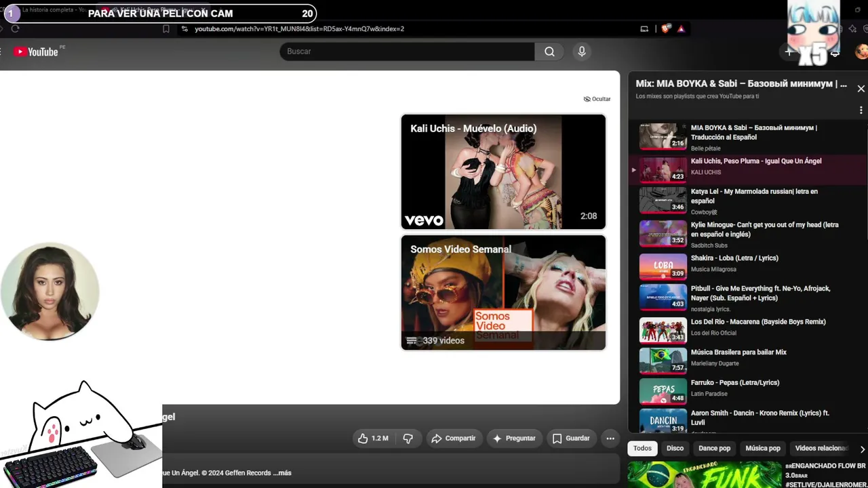Click the Latin Paradise channel name
The image size is (868, 488).
click(709, 394)
